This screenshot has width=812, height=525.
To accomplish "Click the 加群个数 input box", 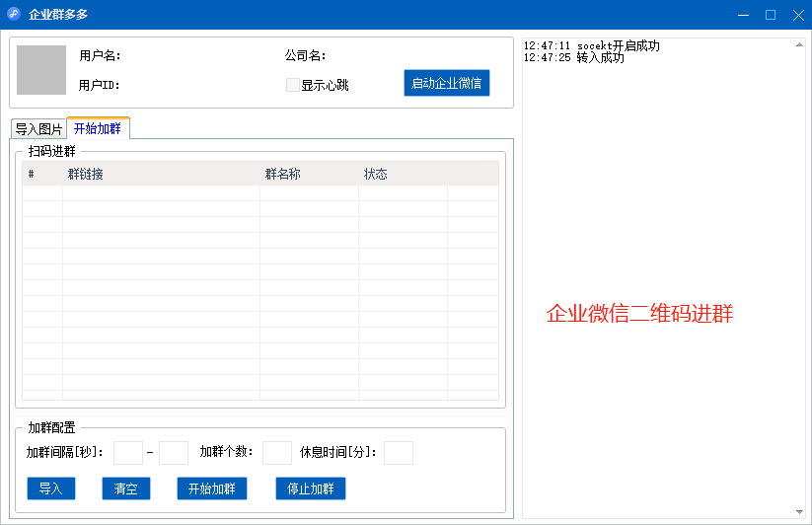I will (277, 453).
